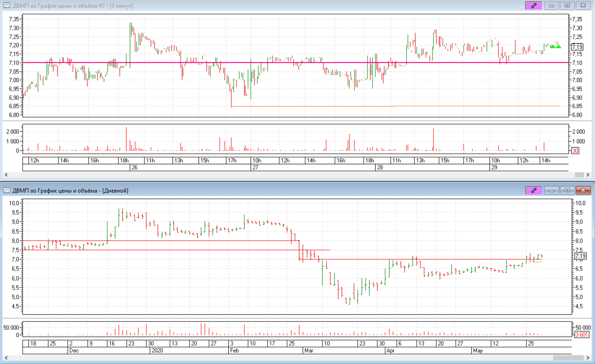The width and height of the screenshot is (595, 364).
Task: Click the link icon in the daily chart window
Action: [533, 190]
